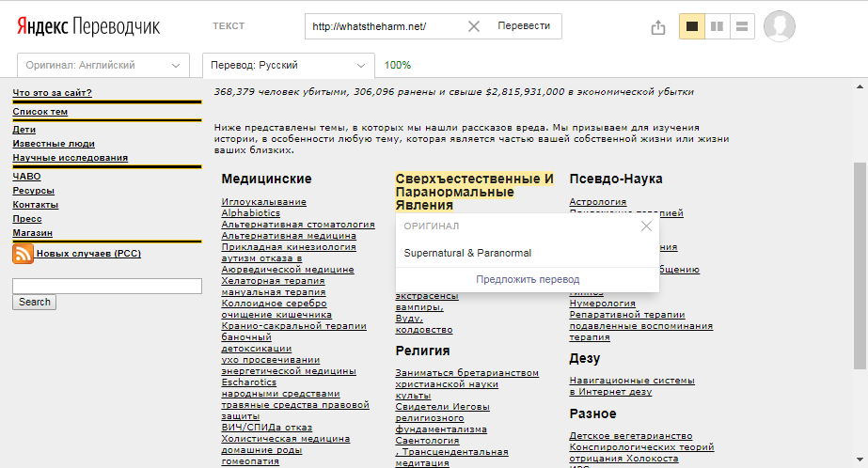Open the Навигационные системы link
Viewport: 868px width, 468px height.
[632, 380]
